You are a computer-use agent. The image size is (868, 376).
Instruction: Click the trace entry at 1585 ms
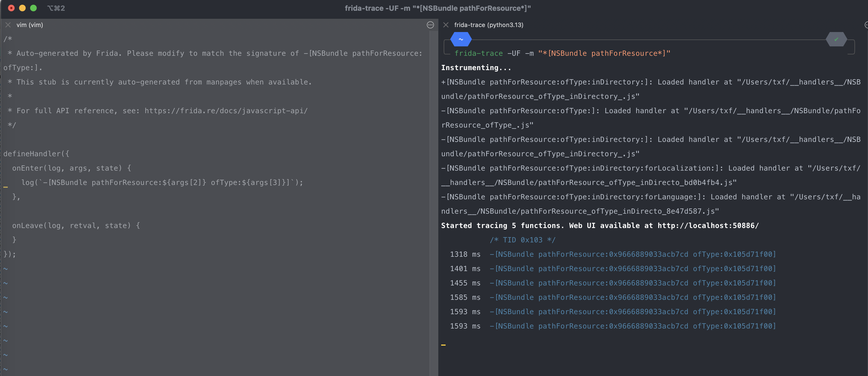point(613,298)
